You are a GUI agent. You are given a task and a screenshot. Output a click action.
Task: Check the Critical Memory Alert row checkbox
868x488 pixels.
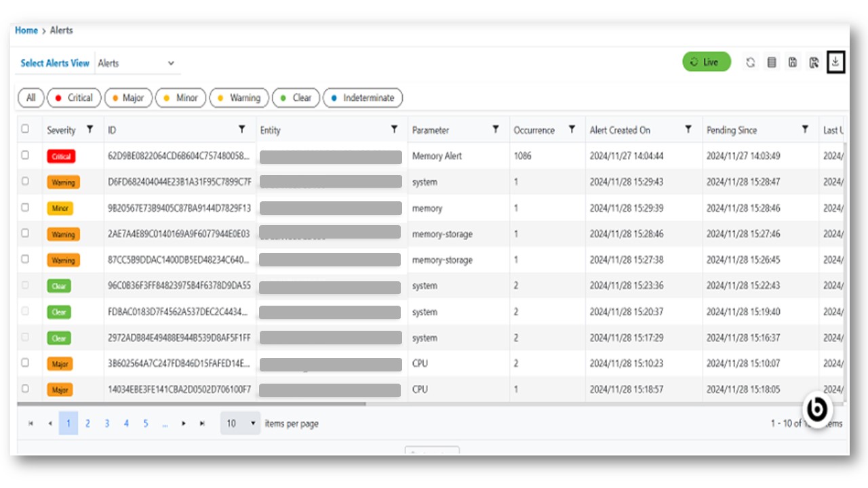[25, 155]
